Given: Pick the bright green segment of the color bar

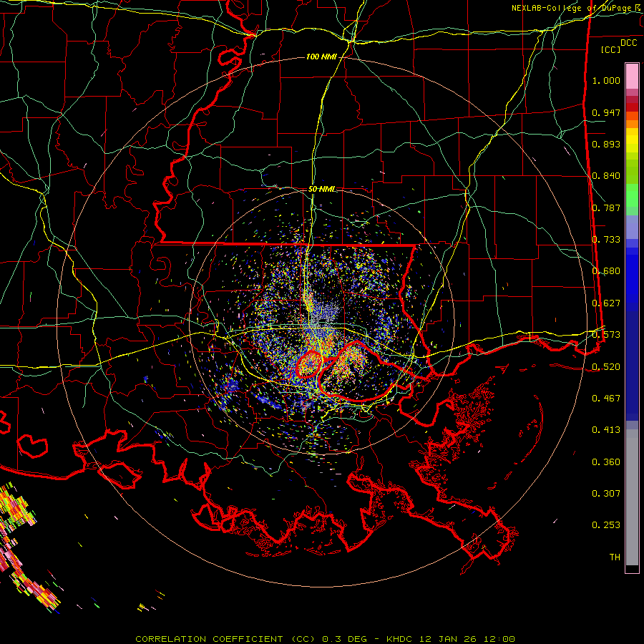Looking at the screenshot, I should [x=632, y=195].
